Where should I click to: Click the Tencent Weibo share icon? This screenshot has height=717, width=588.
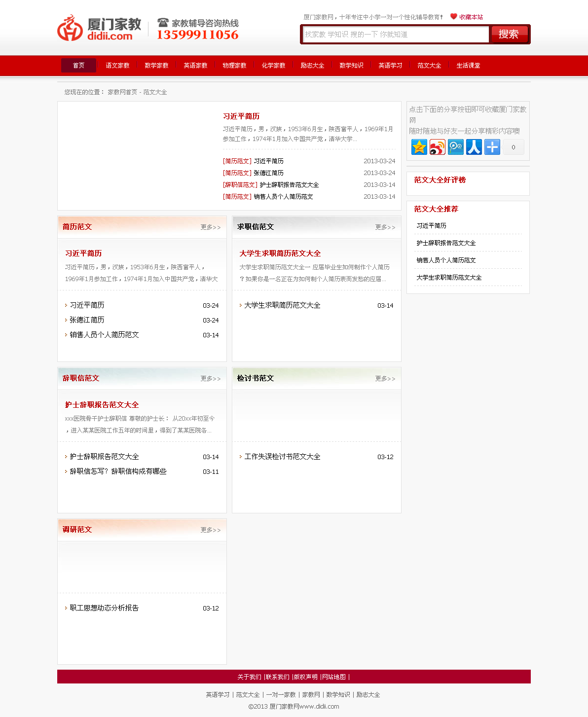pos(455,147)
